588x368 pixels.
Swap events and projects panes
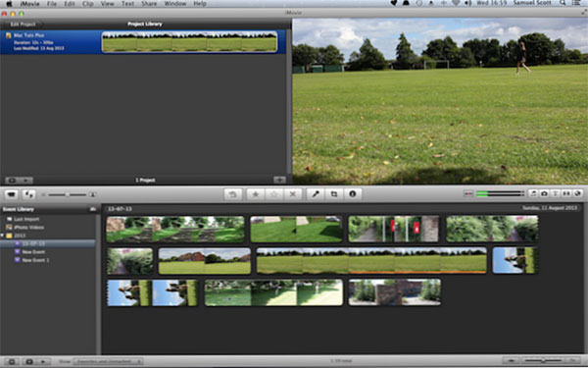pos(28,194)
